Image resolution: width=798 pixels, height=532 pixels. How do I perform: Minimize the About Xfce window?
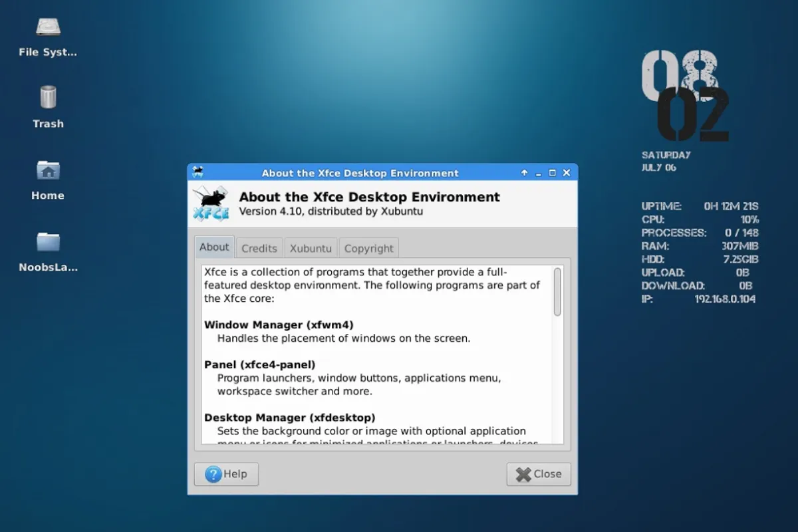(538, 173)
